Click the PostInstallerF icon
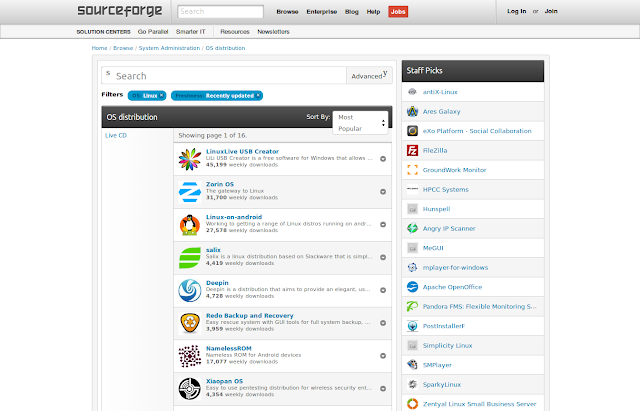Viewport: 640px width, 411px height. [412, 326]
